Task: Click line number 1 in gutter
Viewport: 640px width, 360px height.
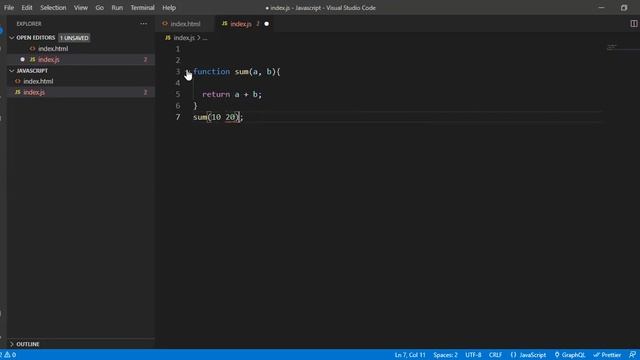Action: (x=178, y=49)
